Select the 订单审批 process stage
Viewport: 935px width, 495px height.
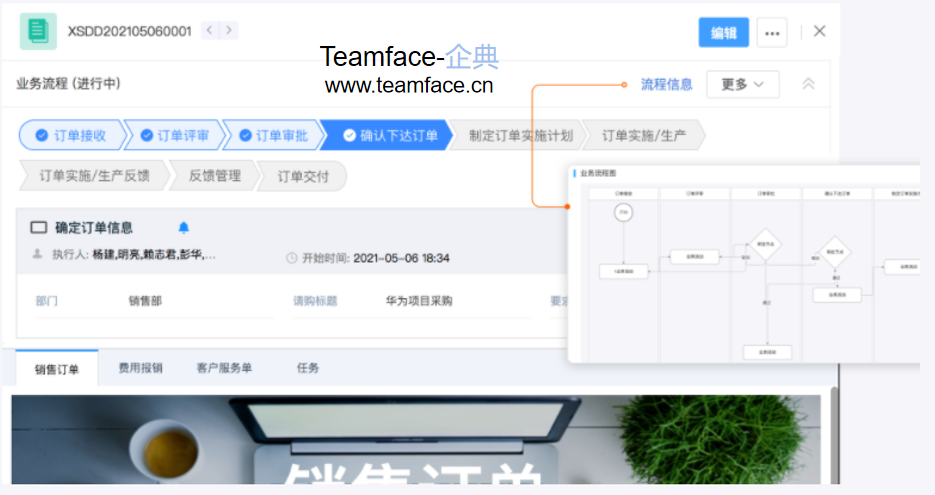pyautogui.click(x=274, y=135)
